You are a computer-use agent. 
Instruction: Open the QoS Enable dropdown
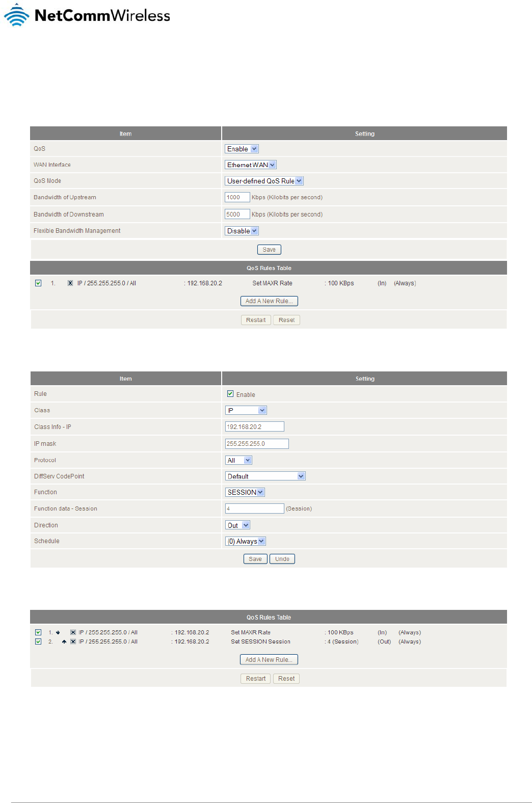[x=242, y=149]
